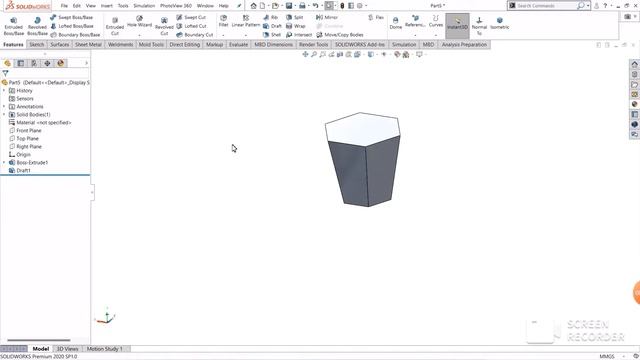Click the Home icon in title bar
Image resolution: width=640 pixels, height=360 pixels.
click(x=253, y=6)
